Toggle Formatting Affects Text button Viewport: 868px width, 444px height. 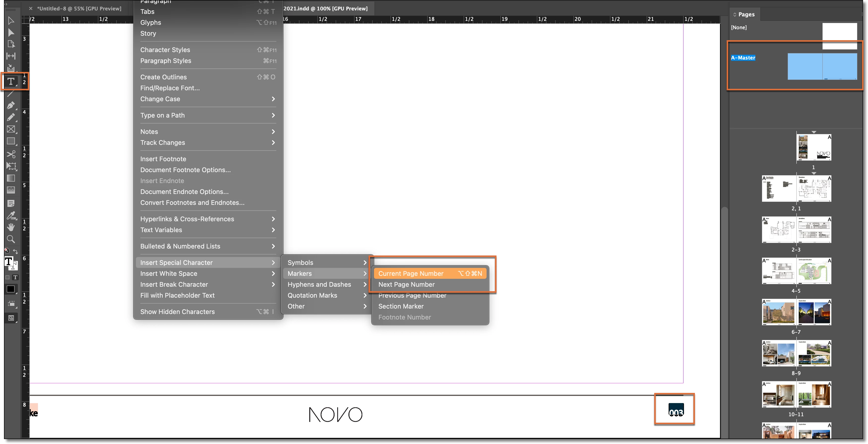[x=15, y=278]
